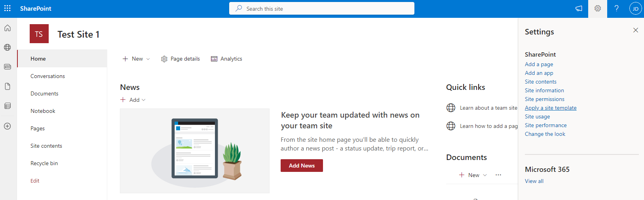Click the Search this site box
The height and width of the screenshot is (200, 644).
point(321,8)
